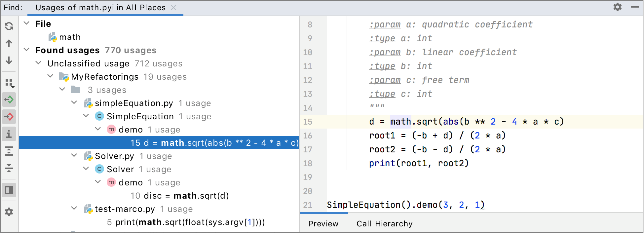Toggle show read access filter

pos(9,99)
